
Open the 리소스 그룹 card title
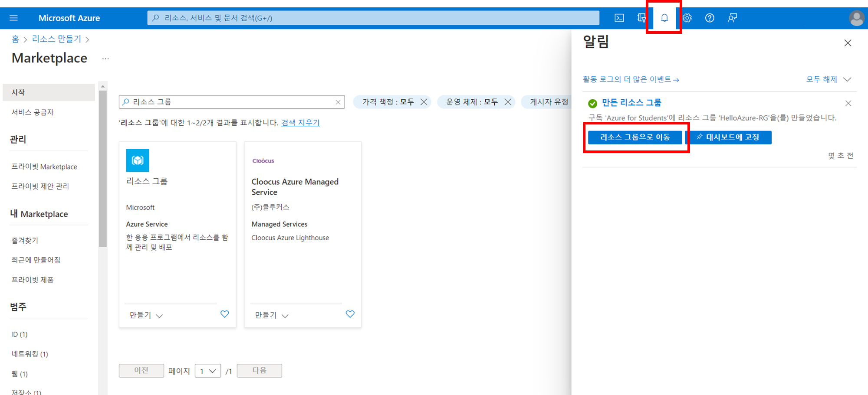147,181
